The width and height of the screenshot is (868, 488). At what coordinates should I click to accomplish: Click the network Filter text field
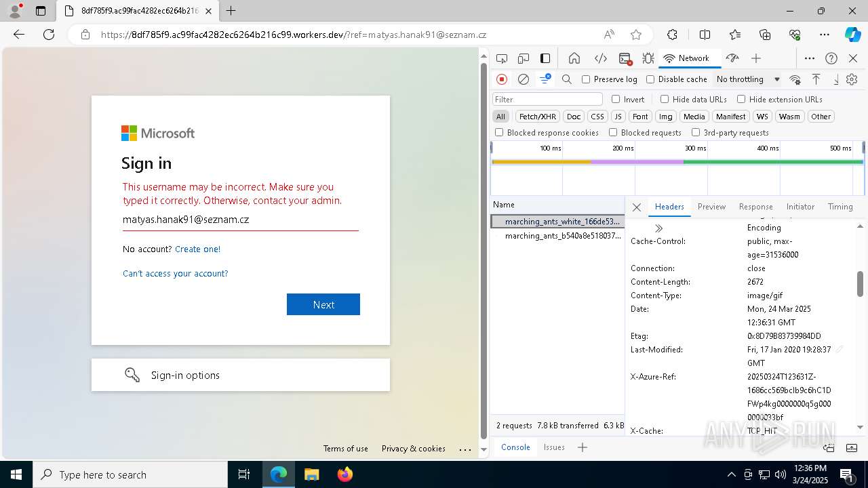(x=547, y=99)
